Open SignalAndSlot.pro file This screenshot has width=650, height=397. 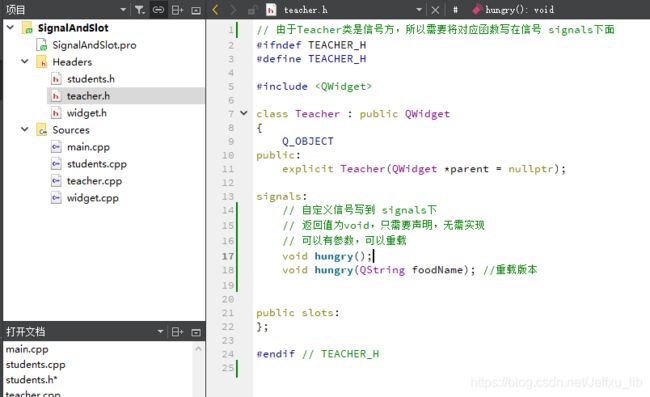pos(94,45)
